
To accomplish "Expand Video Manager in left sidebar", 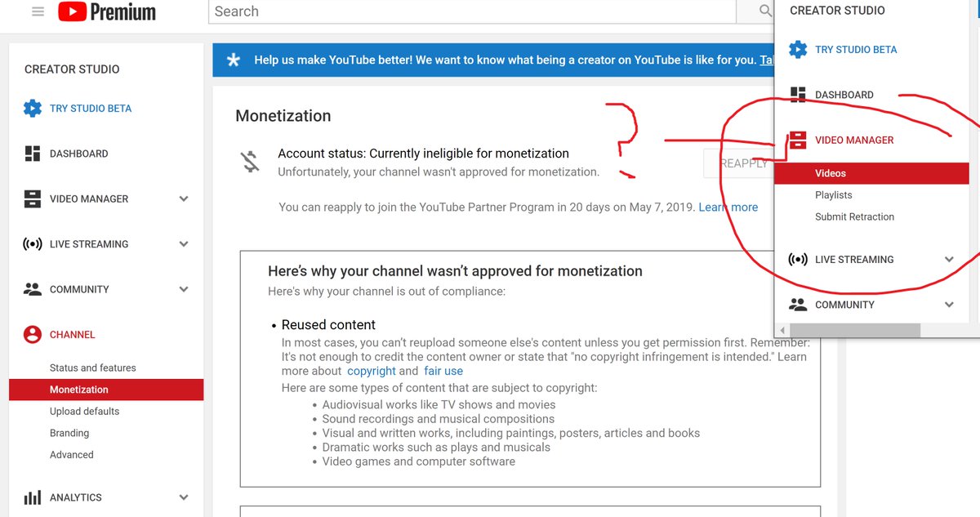I will point(184,198).
